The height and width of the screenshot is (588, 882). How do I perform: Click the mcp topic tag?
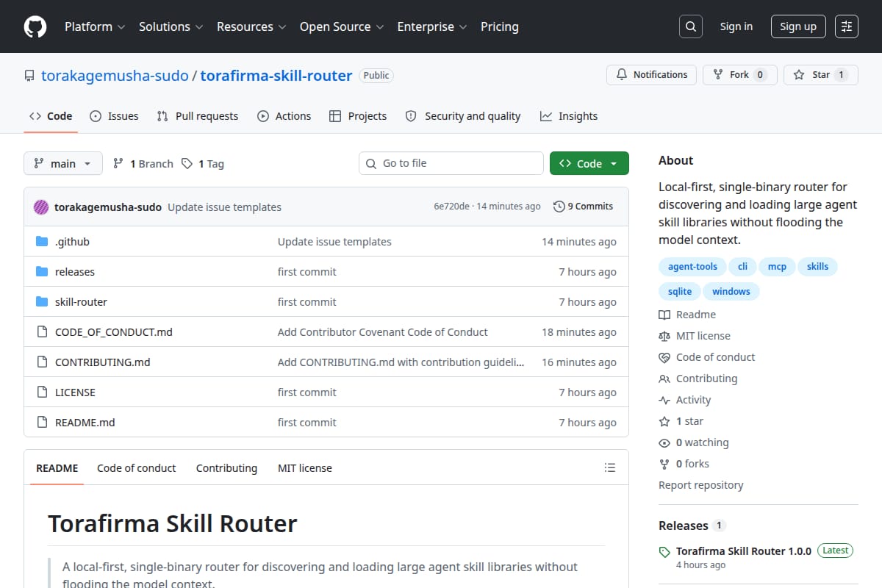[x=777, y=267]
